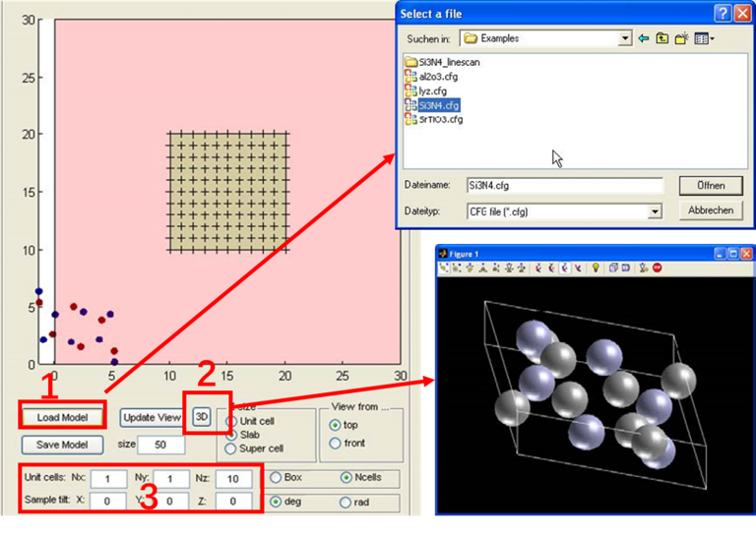Click the seventh icon in Figure 1 toolbar

pos(521,268)
